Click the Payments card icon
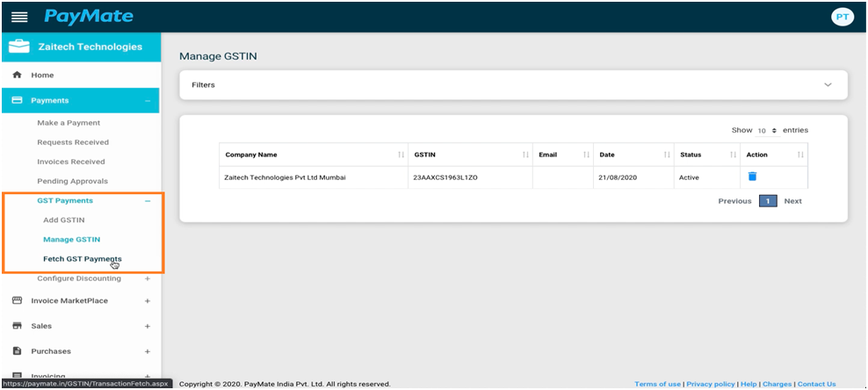Viewport: 868px width, 390px height. (18, 100)
